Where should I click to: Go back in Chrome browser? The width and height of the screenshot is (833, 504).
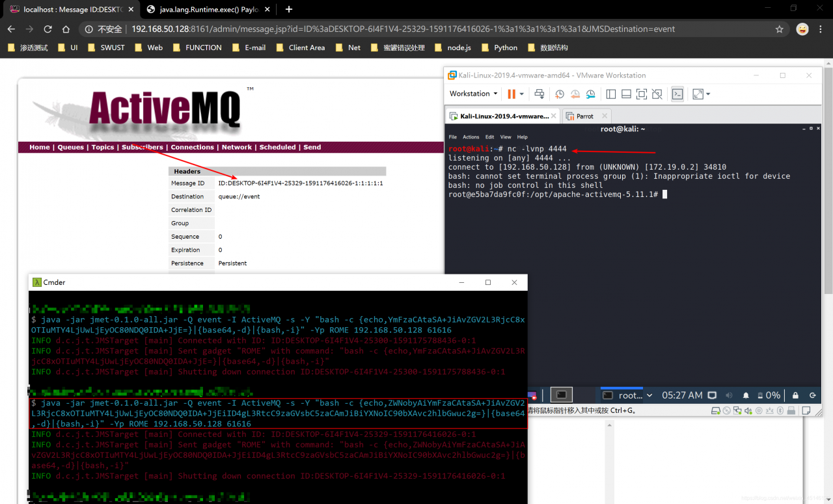[x=11, y=29]
